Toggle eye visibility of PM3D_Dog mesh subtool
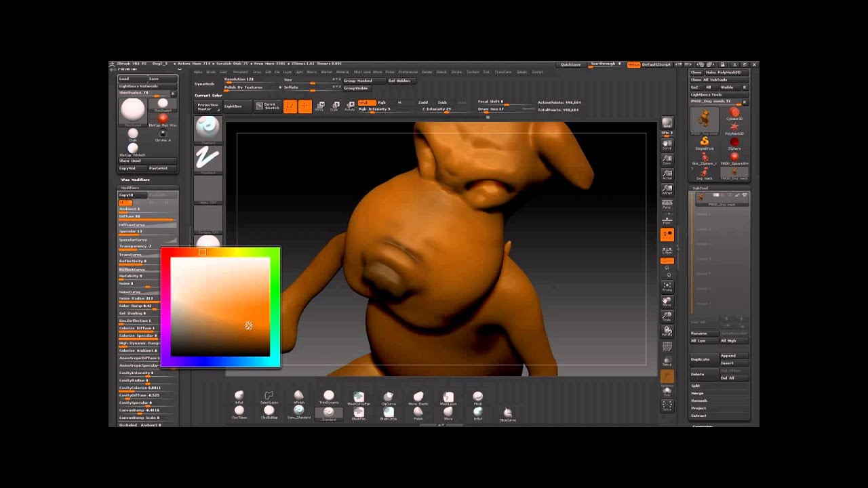This screenshot has height=488, width=868. coord(745,197)
